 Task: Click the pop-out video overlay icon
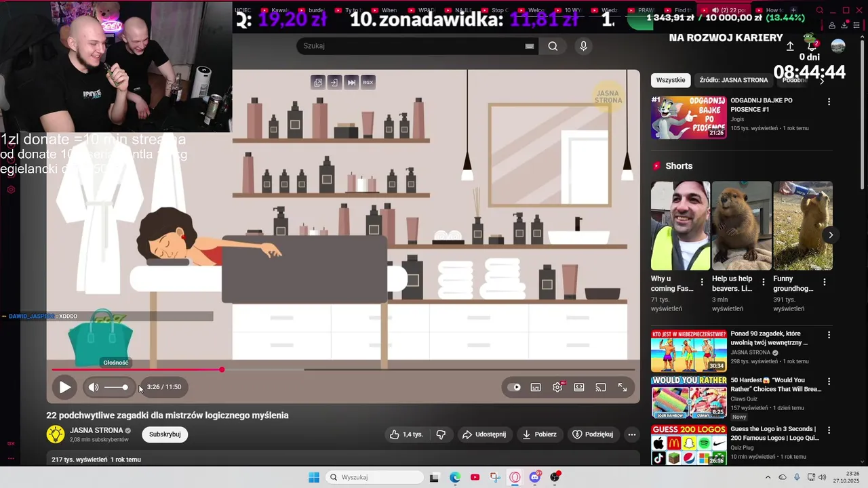pyautogui.click(x=317, y=83)
